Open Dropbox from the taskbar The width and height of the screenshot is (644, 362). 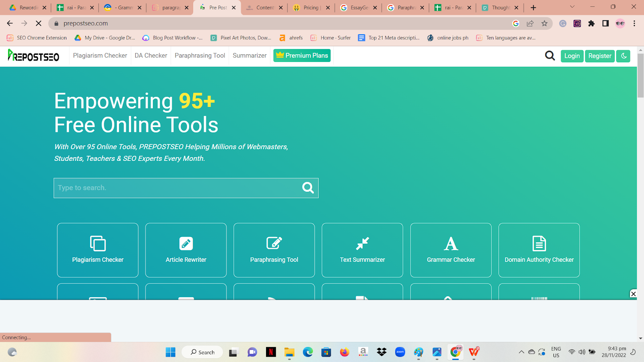(x=382, y=352)
